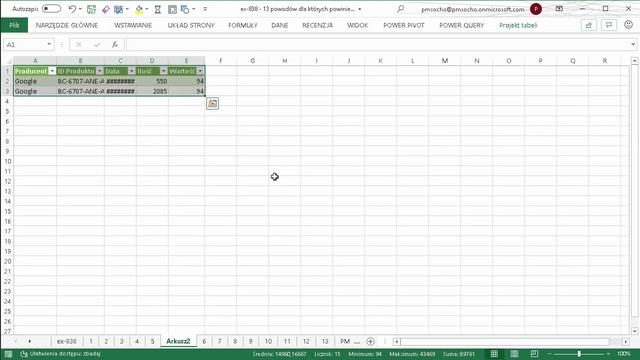The height and width of the screenshot is (360, 640).
Task: Click the Name Box showing A1
Action: pos(24,44)
